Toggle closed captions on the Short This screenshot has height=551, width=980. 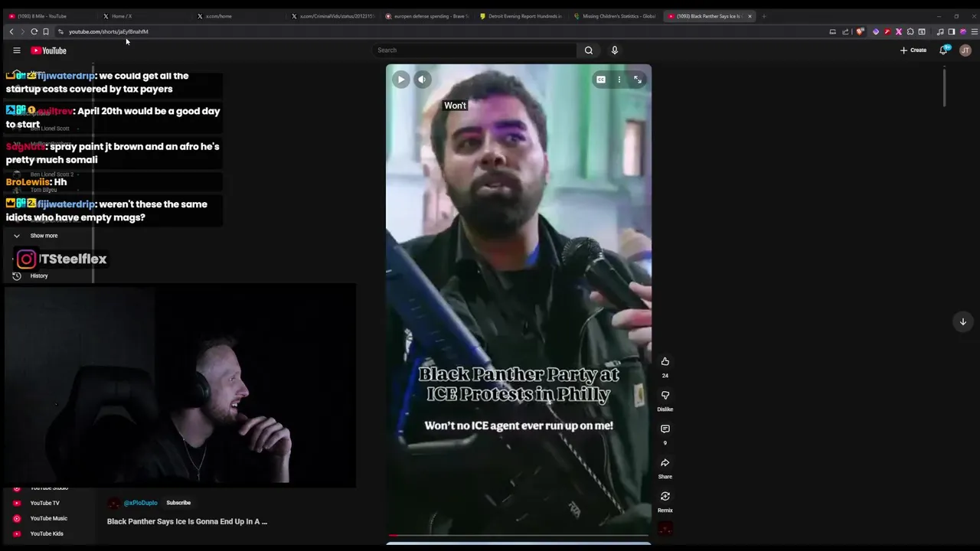pyautogui.click(x=601, y=80)
